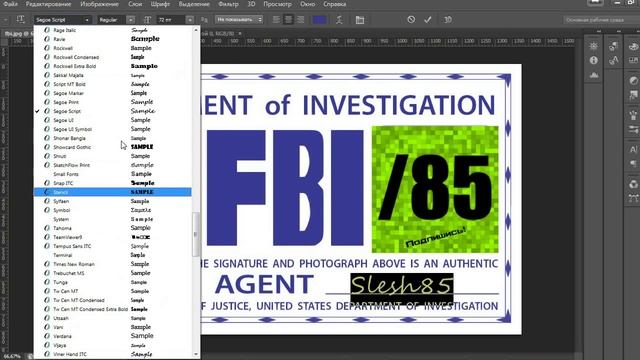The width and height of the screenshot is (640, 360).
Task: Click the font list scroll down arrow
Action: click(196, 354)
